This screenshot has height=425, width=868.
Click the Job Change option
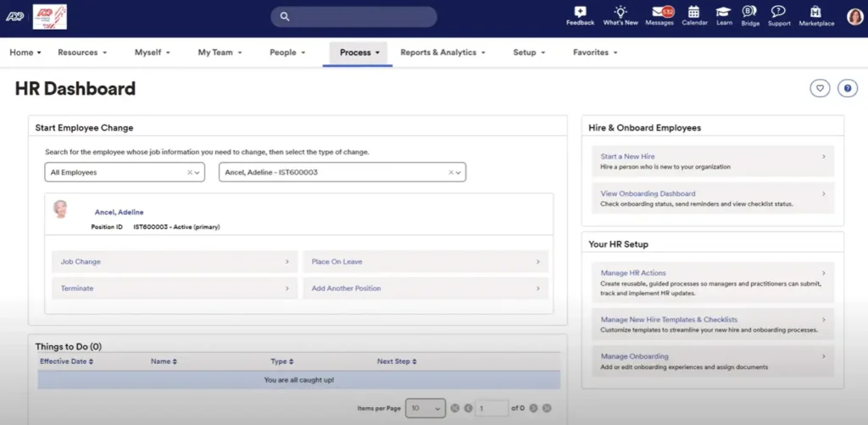click(x=174, y=262)
